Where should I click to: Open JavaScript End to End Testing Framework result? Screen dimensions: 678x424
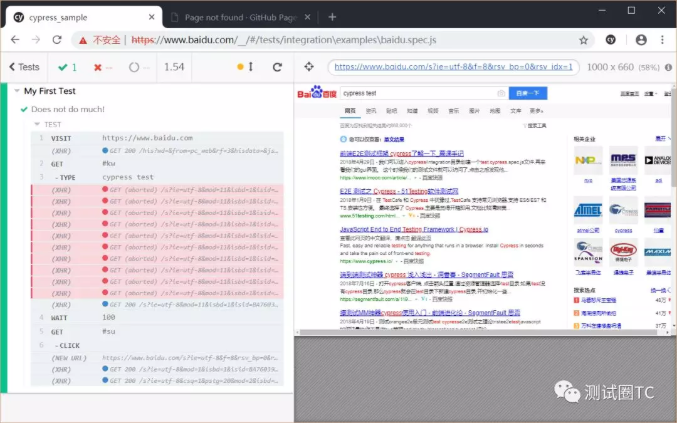414,229
